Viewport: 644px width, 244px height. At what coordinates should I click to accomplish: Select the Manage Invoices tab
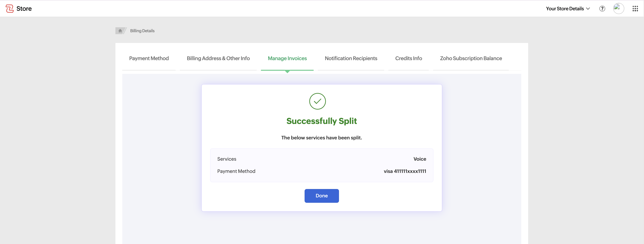[287, 58]
